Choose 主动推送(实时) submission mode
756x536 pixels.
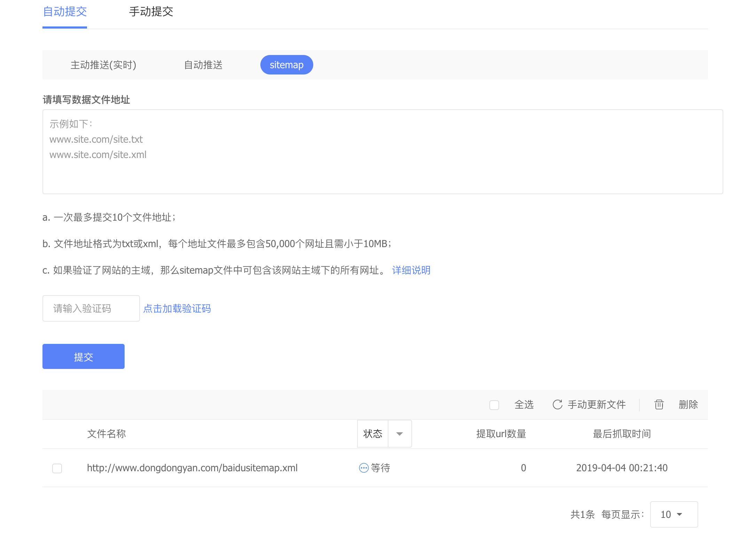(x=103, y=65)
